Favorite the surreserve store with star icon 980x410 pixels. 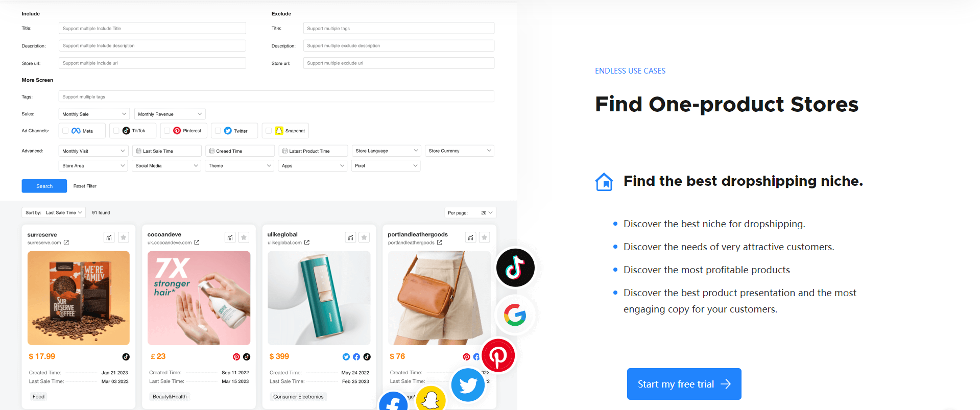[x=124, y=237]
